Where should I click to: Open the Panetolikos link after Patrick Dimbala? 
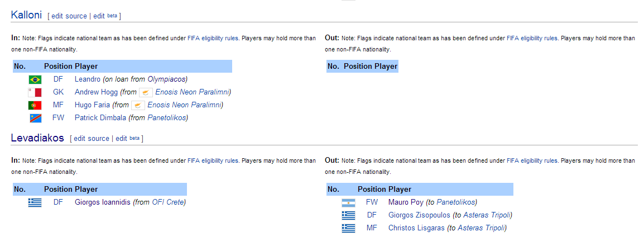click(x=167, y=117)
